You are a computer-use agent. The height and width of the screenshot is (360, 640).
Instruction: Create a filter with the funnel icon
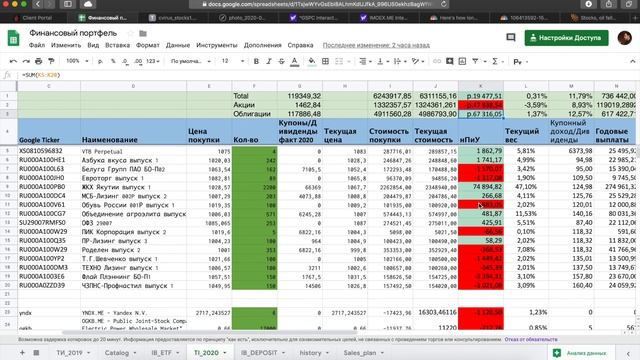coord(475,61)
